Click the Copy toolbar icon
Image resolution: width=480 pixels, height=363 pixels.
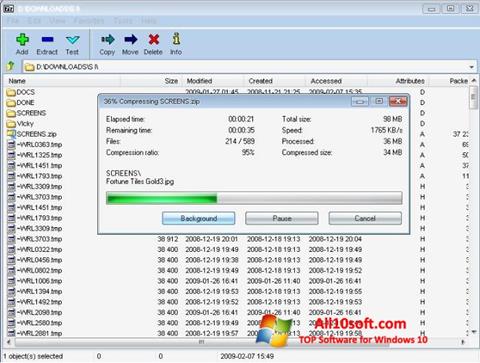107,40
